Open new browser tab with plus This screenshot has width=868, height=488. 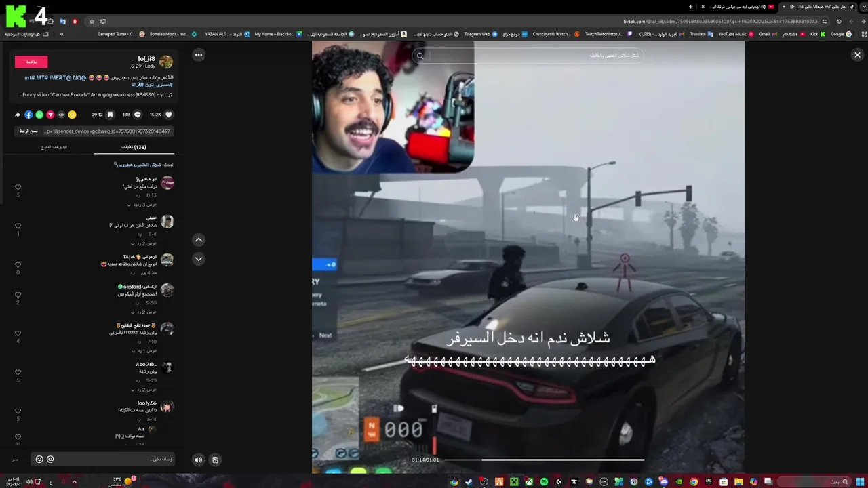pyautogui.click(x=690, y=7)
